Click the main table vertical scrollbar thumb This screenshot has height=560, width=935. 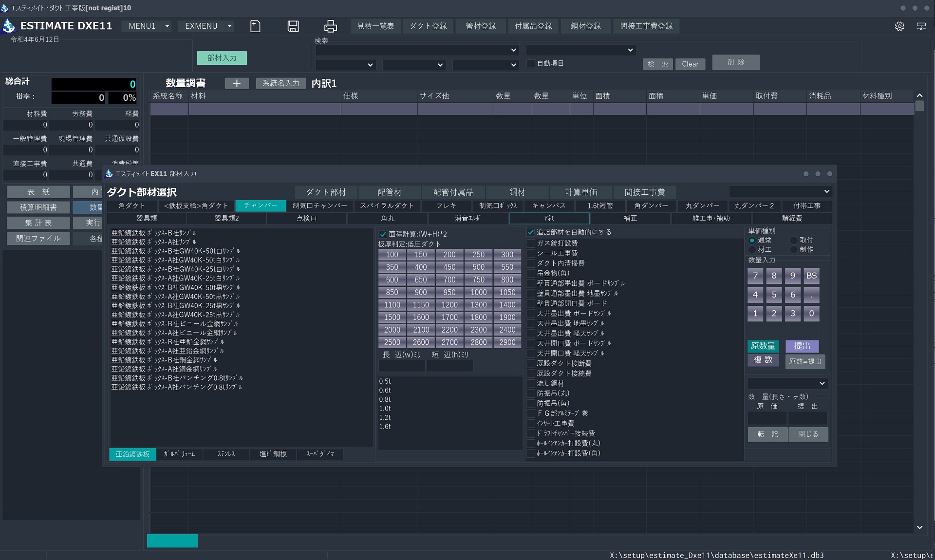(x=919, y=106)
